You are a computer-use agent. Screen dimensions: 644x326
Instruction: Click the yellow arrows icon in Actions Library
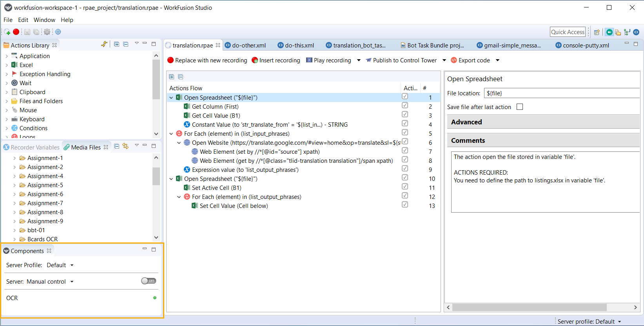[x=104, y=44]
